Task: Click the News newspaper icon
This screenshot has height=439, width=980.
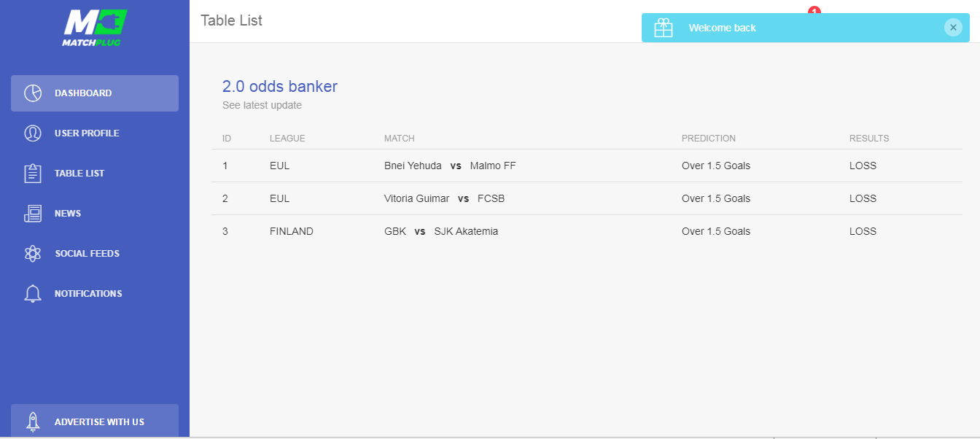Action: [x=33, y=214]
